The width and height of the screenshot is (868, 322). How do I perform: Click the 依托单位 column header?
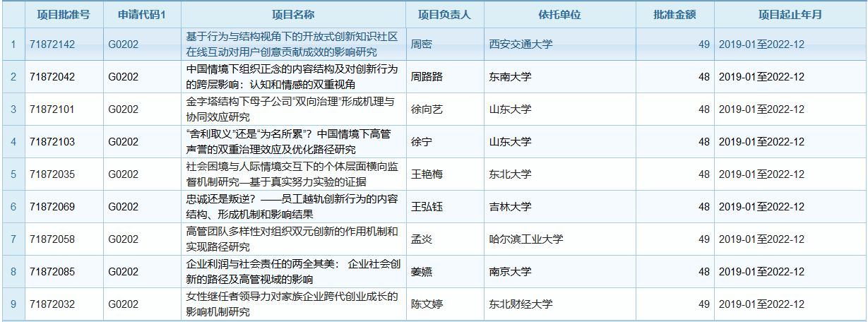[x=560, y=15]
